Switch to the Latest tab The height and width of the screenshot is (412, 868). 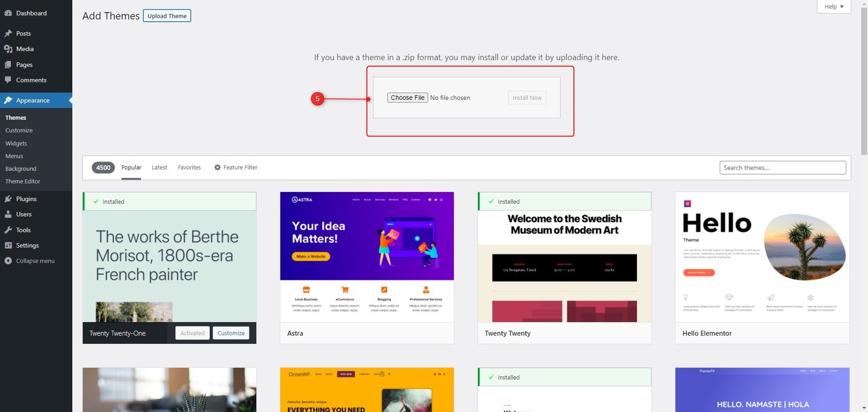click(159, 168)
